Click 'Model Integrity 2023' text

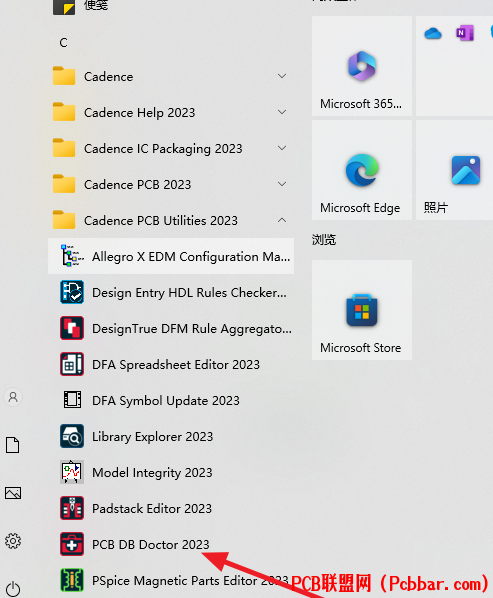(x=152, y=473)
